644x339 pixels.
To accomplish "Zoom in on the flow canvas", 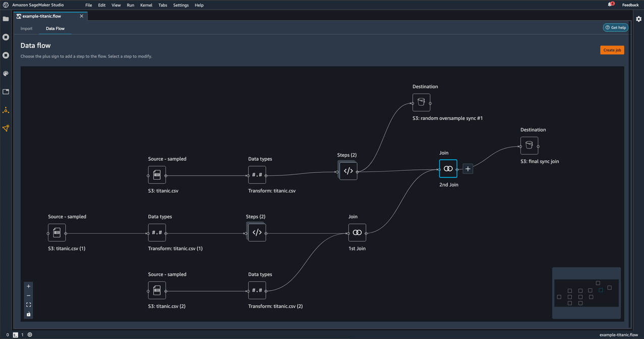I will (28, 286).
